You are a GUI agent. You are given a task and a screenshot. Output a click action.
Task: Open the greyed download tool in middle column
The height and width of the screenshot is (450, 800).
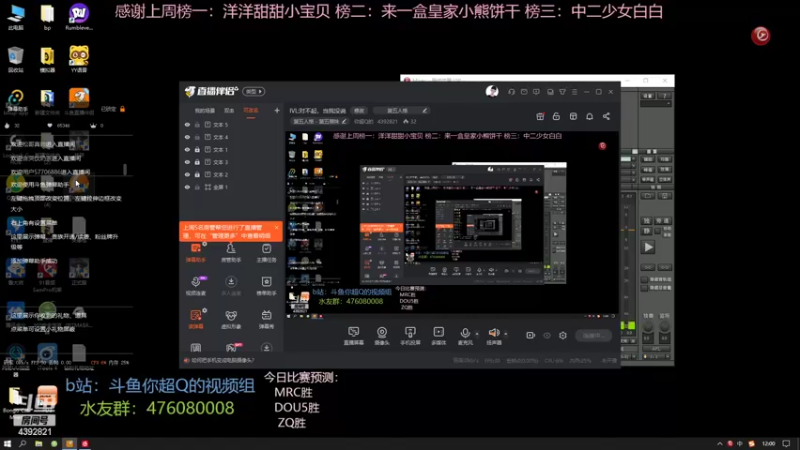point(231,286)
